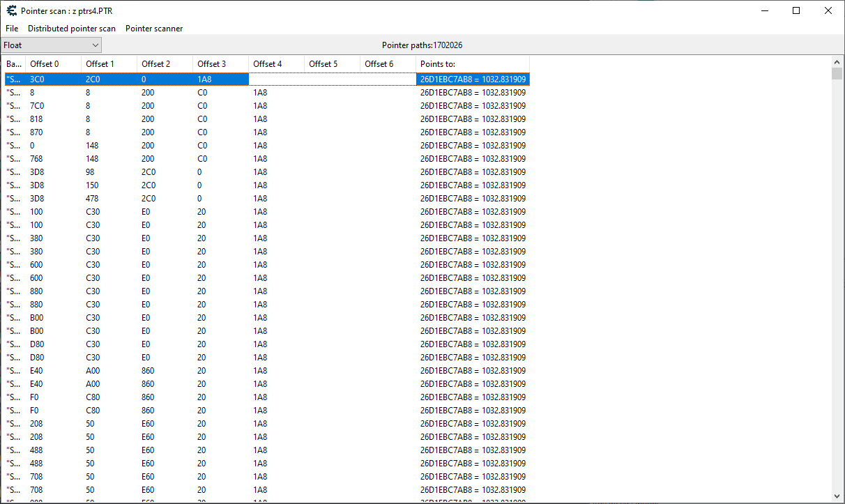
Task: Open the Distributed pointer scan menu
Action: point(72,29)
